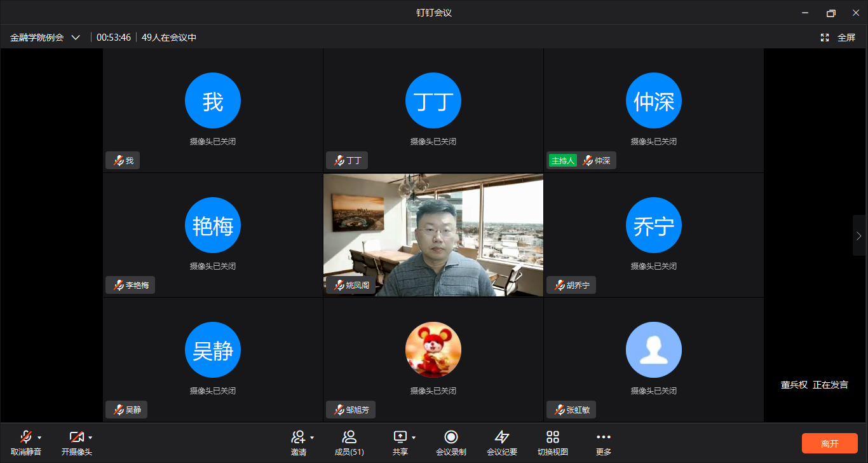Click the 共享 screen share icon
This screenshot has height=463, width=868.
pos(400,437)
